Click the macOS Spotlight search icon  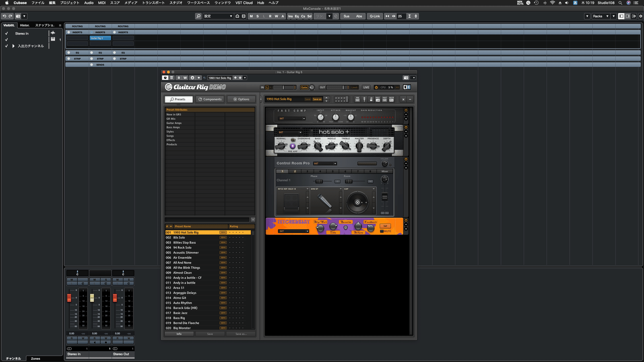[x=620, y=3]
